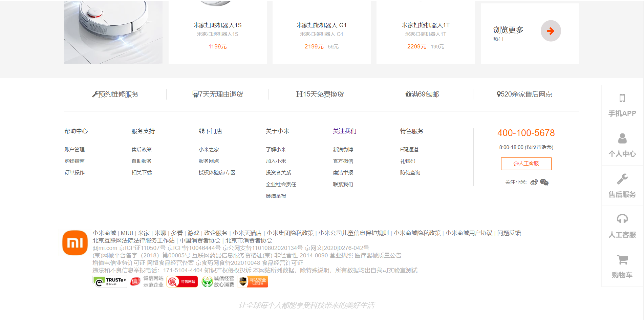This screenshot has height=320, width=644.
Task: Open 授权体验店/专区 link
Action: [217, 172]
